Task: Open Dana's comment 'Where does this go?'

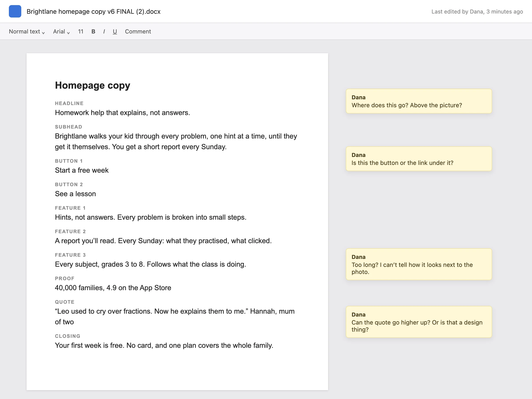Action: click(419, 101)
